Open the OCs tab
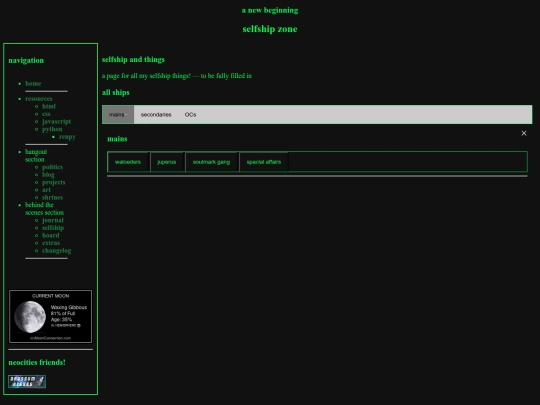 [x=190, y=114]
